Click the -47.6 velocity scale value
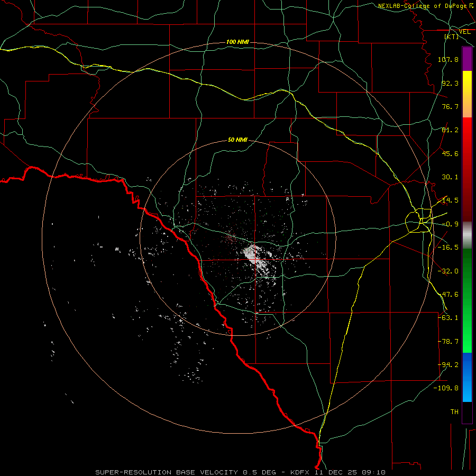Image resolution: width=476 pixels, height=476 pixels. [x=448, y=295]
